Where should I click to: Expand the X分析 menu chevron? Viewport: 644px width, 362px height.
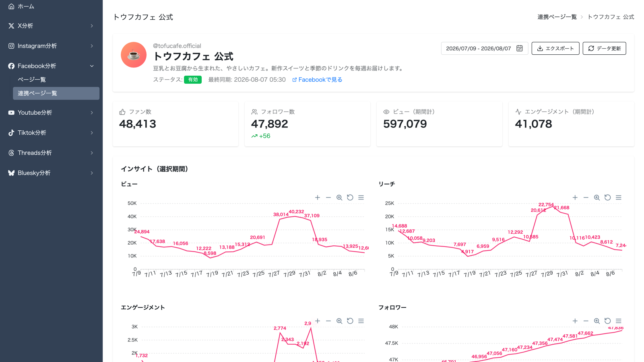click(x=92, y=26)
